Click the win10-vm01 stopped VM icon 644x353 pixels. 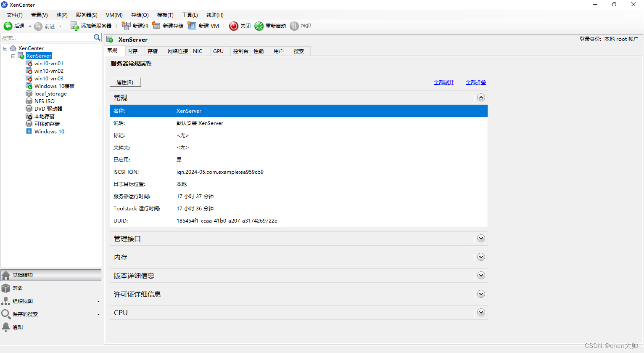(29, 63)
